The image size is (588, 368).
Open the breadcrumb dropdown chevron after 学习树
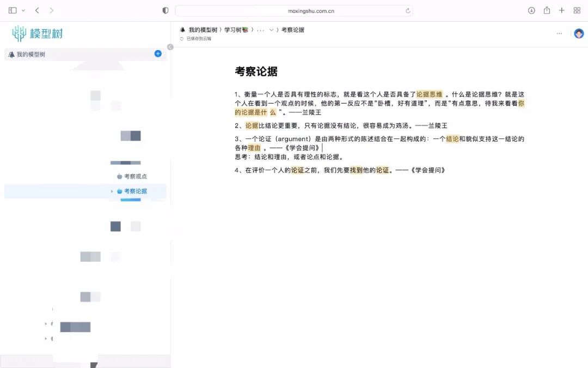(271, 29)
